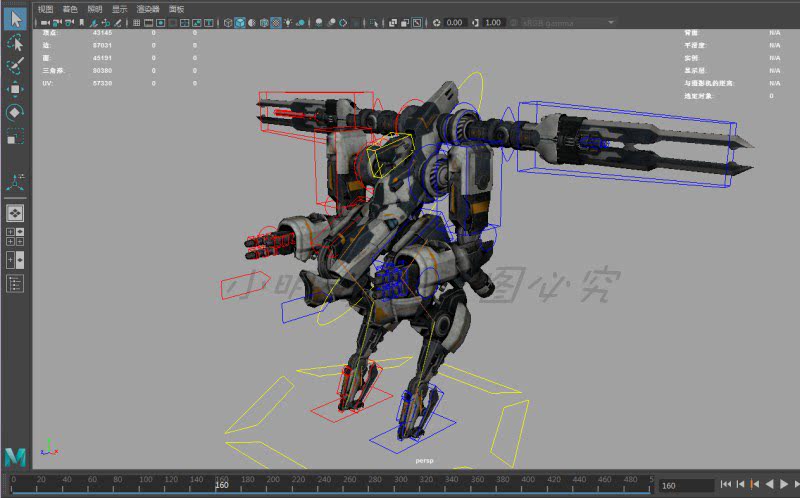Click the select camera icon

click(45, 22)
